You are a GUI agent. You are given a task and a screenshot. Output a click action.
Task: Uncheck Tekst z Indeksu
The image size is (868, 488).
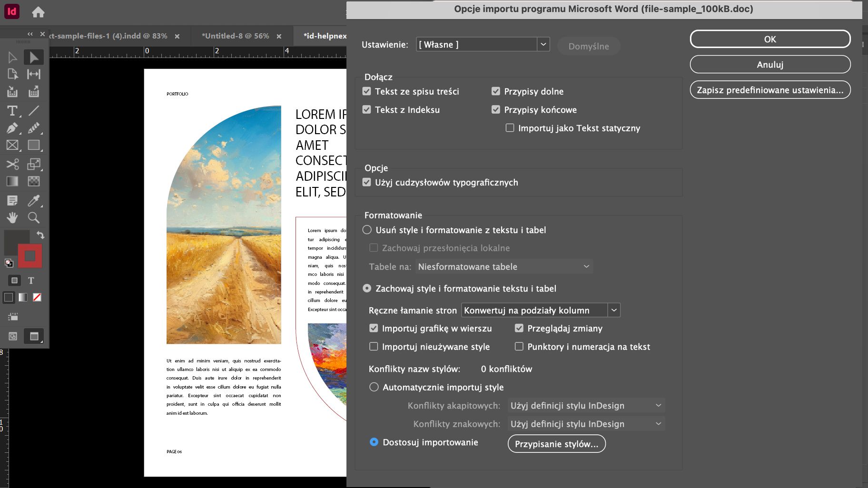(366, 109)
